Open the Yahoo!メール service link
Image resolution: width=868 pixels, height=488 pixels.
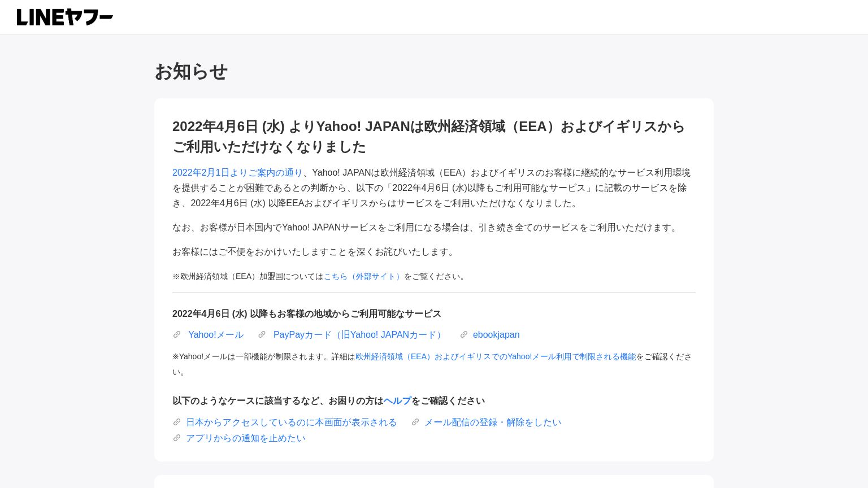tap(216, 335)
